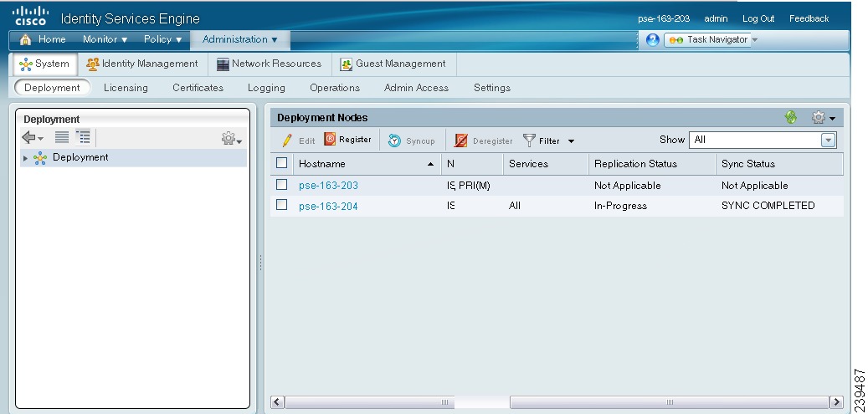This screenshot has width=868, height=414.
Task: Click the Edit pencil button
Action: [x=298, y=141]
